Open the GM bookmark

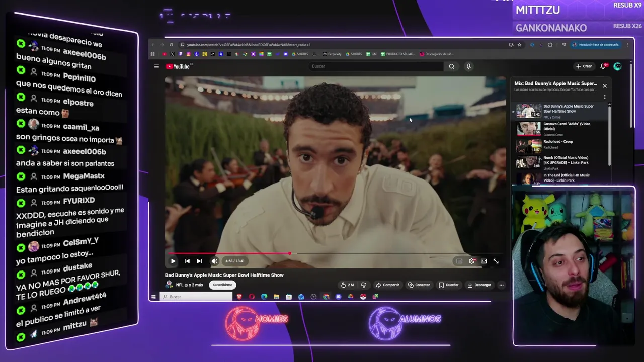click(371, 54)
